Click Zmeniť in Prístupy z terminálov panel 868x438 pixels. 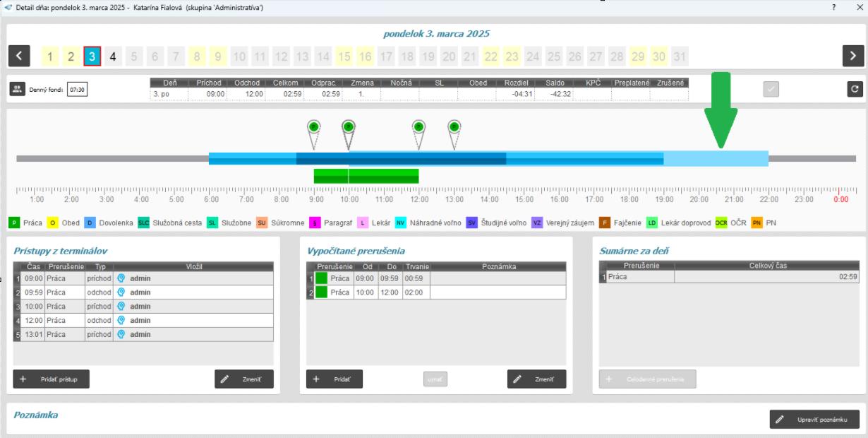[243, 379]
